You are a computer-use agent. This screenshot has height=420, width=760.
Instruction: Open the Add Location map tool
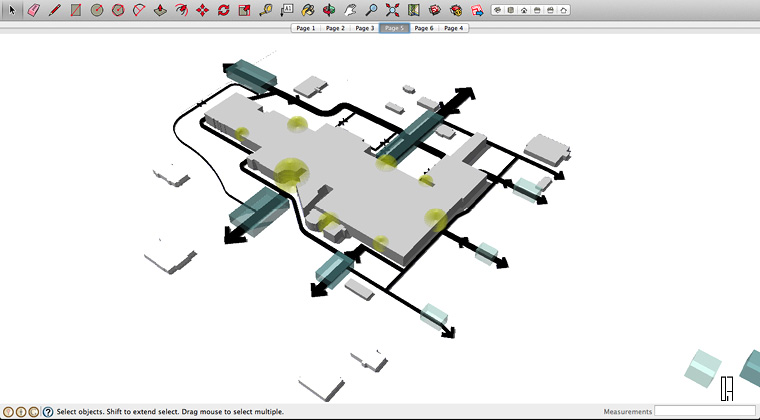click(x=413, y=10)
